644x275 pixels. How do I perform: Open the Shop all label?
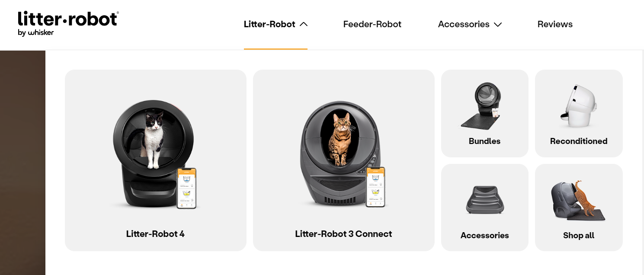click(x=579, y=236)
